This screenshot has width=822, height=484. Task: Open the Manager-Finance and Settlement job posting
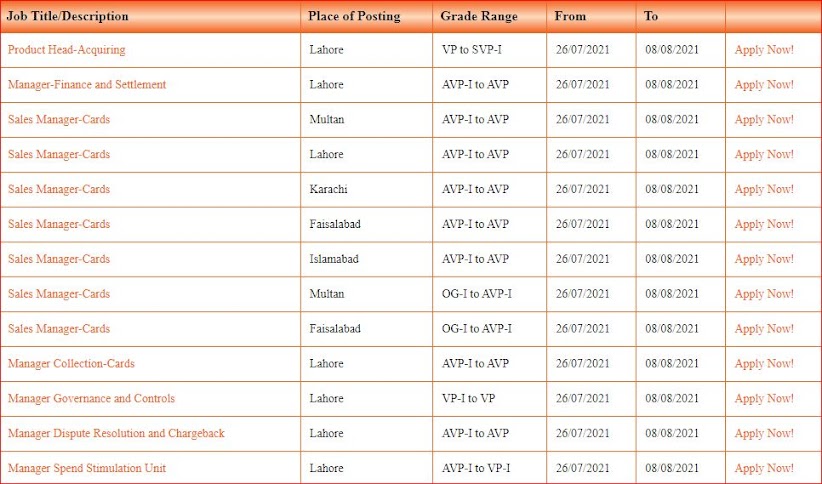(x=87, y=85)
